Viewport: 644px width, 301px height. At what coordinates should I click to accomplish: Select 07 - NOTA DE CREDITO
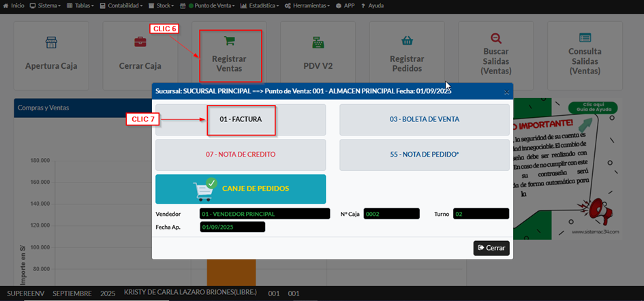pyautogui.click(x=241, y=155)
